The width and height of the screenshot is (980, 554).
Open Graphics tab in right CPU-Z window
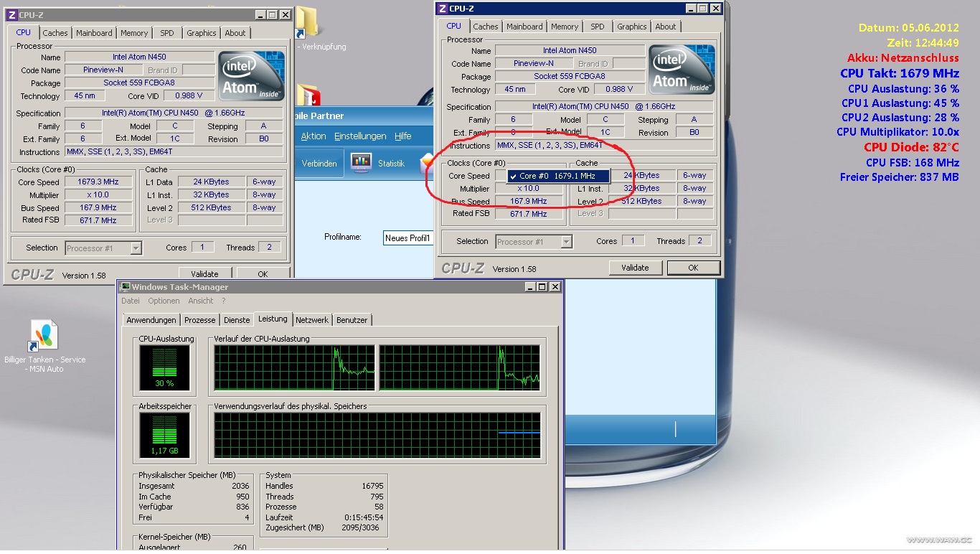[x=632, y=27]
